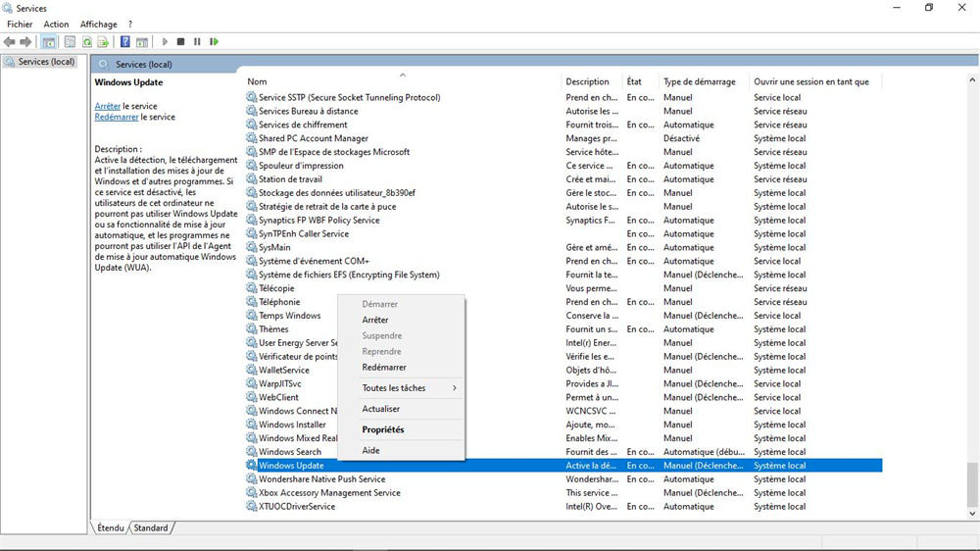Toggle the console tree toolbar icon
The image size is (980, 551).
[x=49, y=42]
